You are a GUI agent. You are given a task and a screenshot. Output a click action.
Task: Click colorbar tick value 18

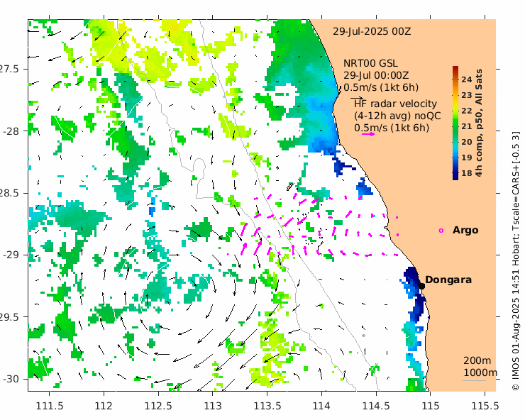point(466,173)
